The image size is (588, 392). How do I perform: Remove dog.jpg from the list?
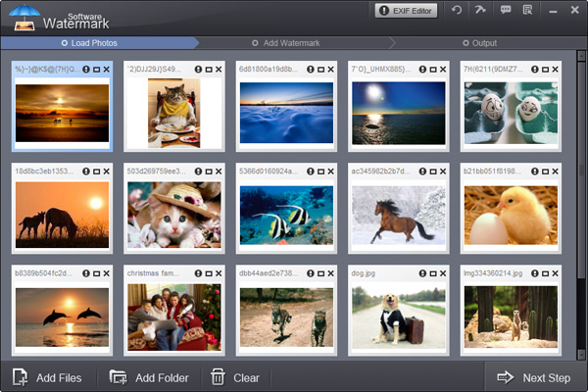point(443,273)
